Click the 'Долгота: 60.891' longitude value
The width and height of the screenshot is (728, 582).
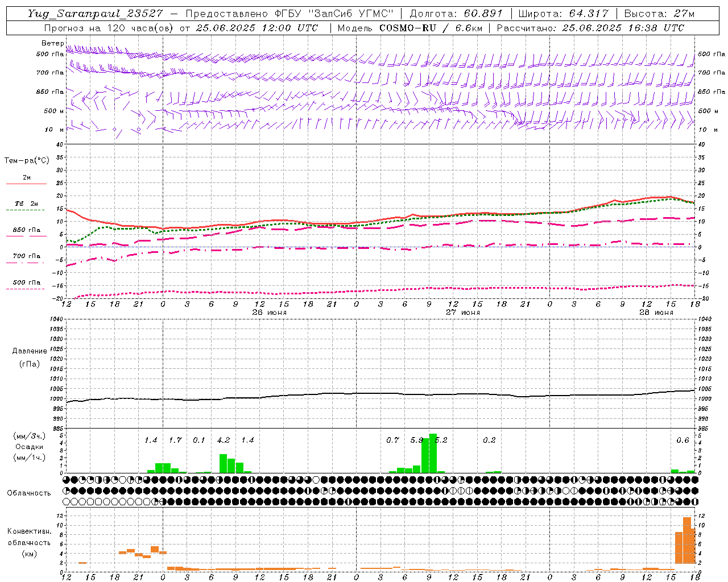pyautogui.click(x=456, y=14)
